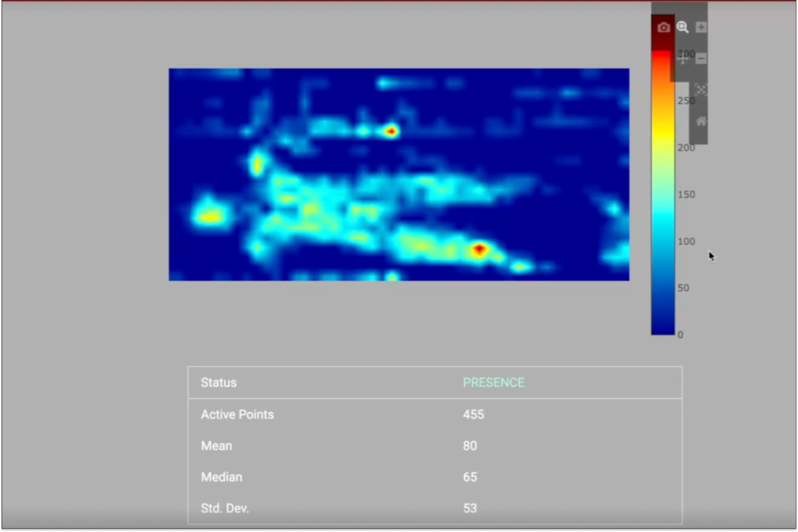Click the green PRESENCE status value

tap(493, 382)
